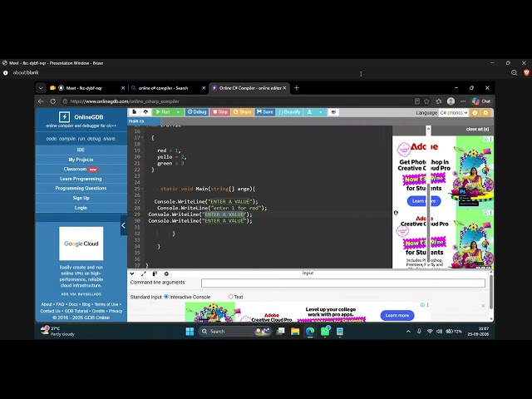
Task: Beautify the code formatting
Action: [289, 112]
